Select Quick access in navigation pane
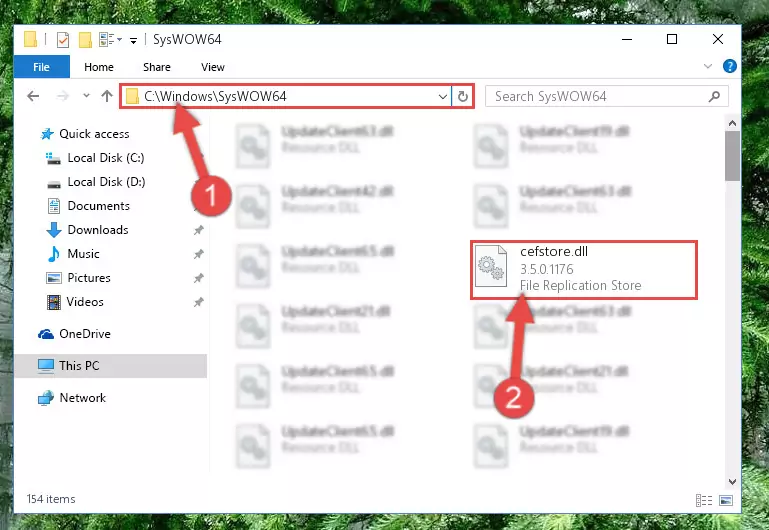The height and width of the screenshot is (530, 769). [x=94, y=133]
